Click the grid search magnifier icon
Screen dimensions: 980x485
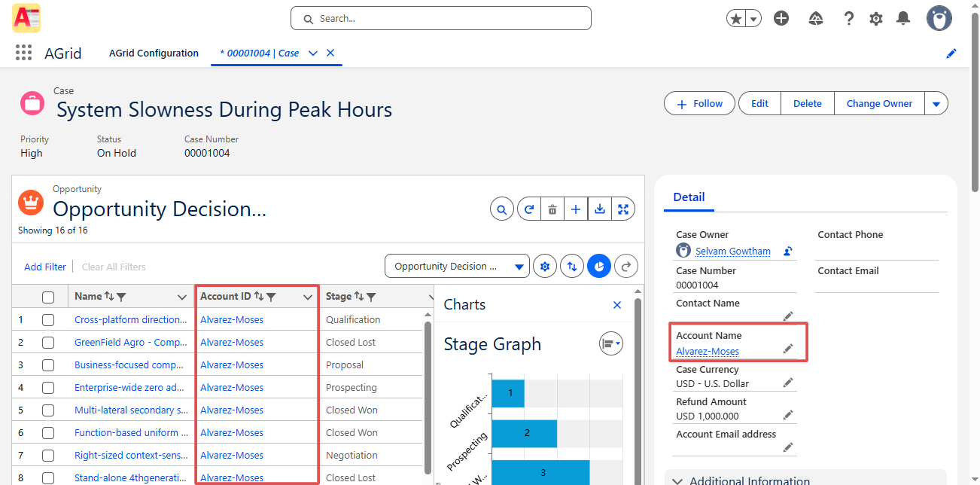(502, 209)
